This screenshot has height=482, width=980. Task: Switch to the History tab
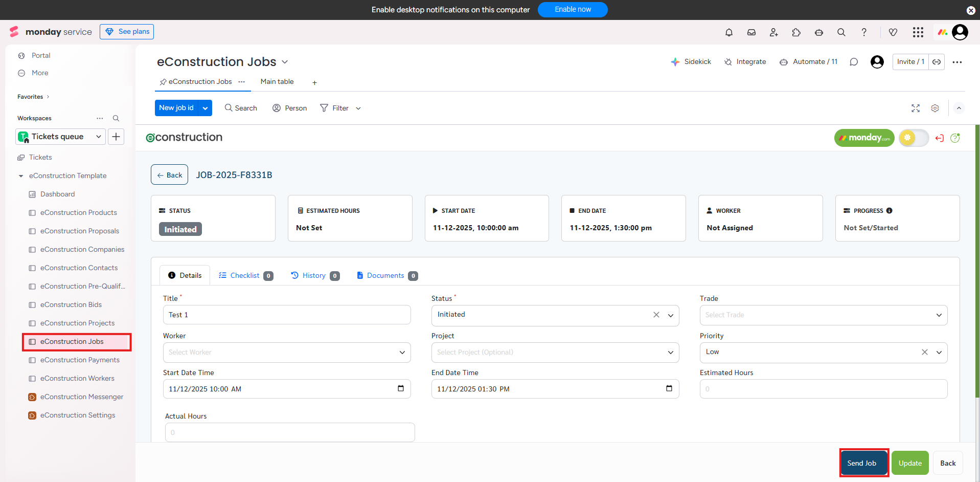coord(313,276)
